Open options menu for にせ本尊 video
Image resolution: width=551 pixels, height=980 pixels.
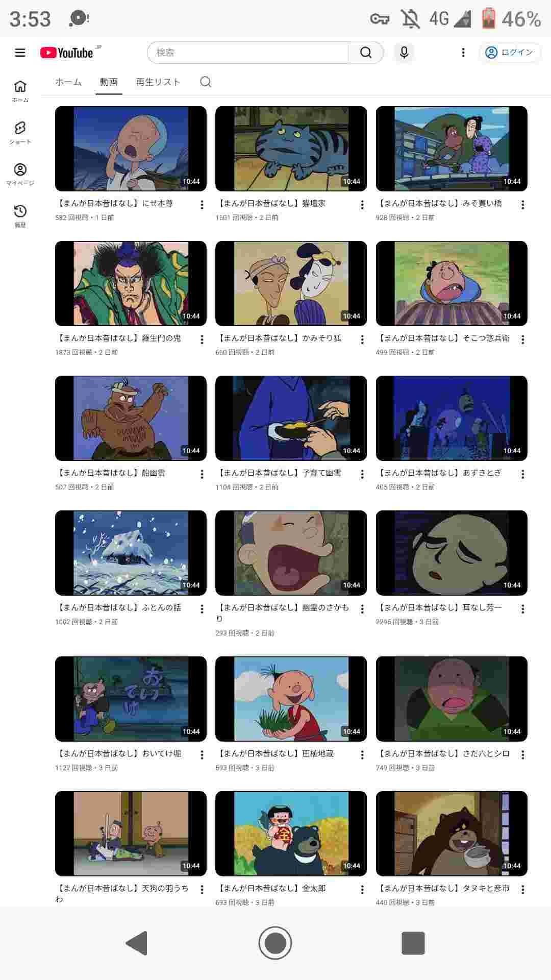202,205
